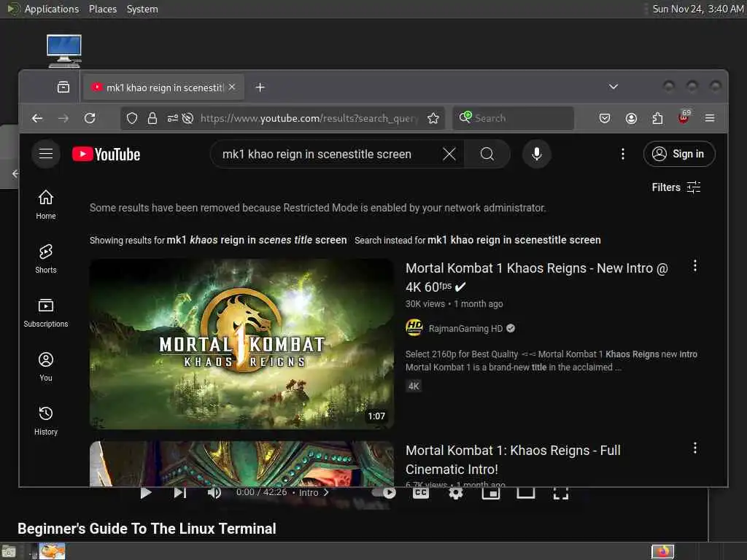Start voice search with the microphone
747x560 pixels.
point(536,154)
